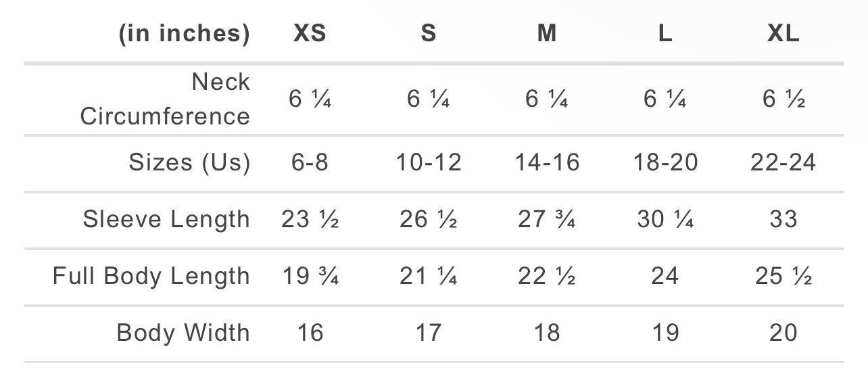Select the Sleeve Length row label
This screenshot has width=868, height=376.
(166, 220)
